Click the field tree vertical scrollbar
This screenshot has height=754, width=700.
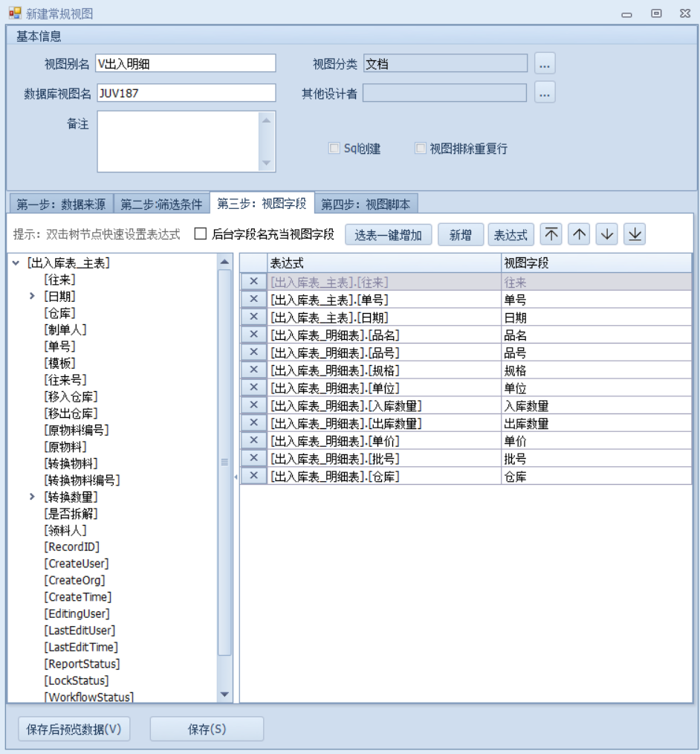click(224, 461)
